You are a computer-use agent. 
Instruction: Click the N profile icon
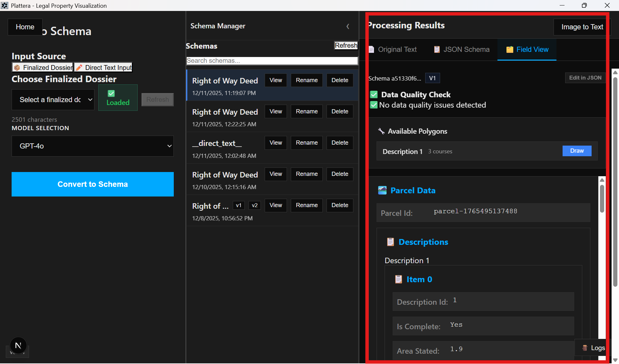(x=18, y=345)
